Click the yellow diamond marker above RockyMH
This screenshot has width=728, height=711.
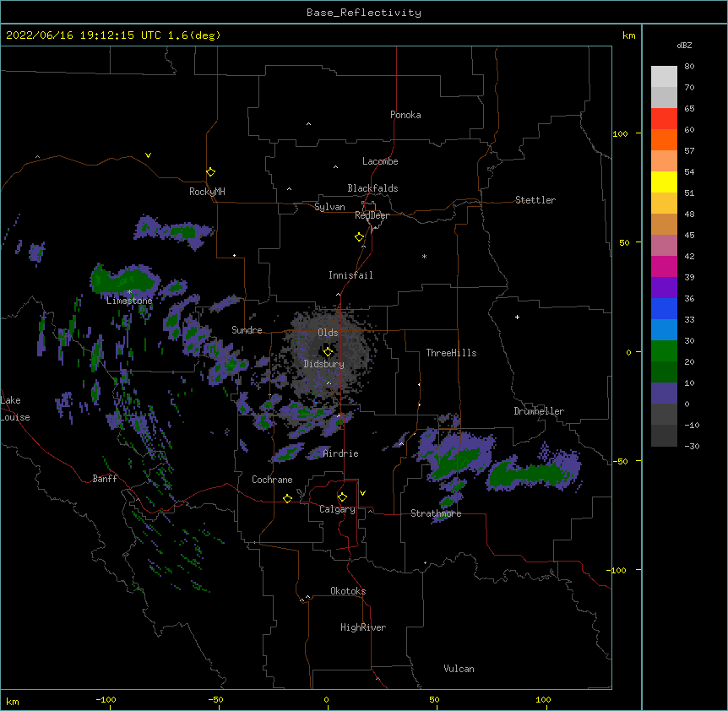[x=210, y=171]
